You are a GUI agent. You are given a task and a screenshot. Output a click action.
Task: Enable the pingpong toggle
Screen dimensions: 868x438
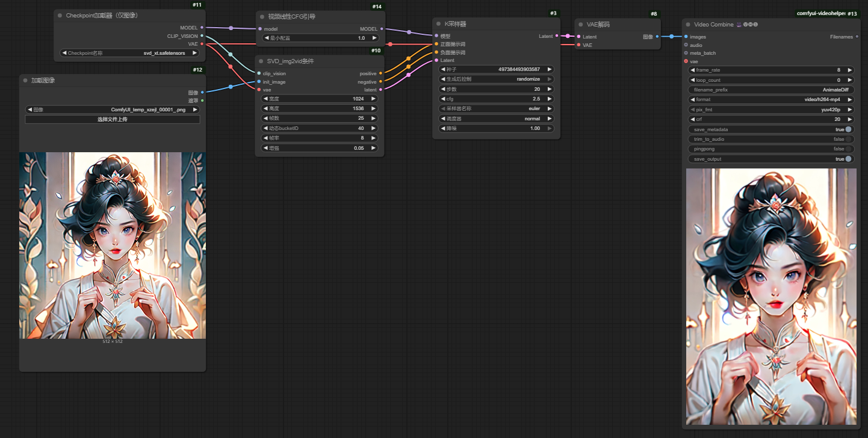(848, 149)
